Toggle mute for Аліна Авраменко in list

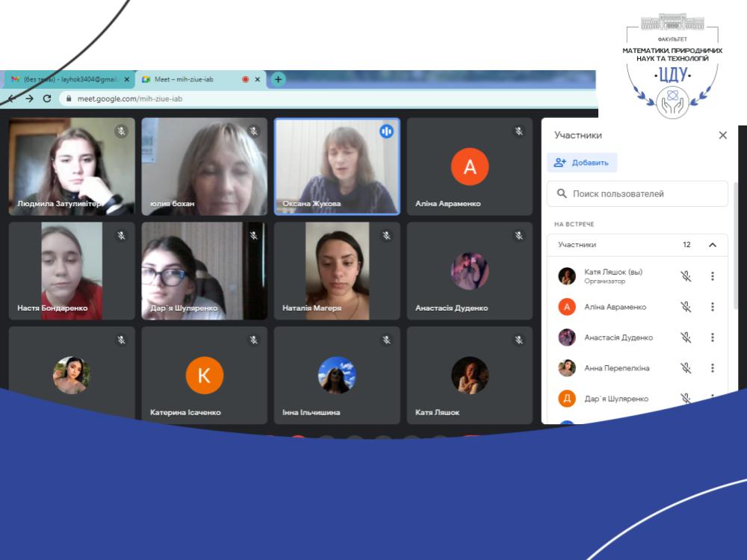pyautogui.click(x=686, y=307)
